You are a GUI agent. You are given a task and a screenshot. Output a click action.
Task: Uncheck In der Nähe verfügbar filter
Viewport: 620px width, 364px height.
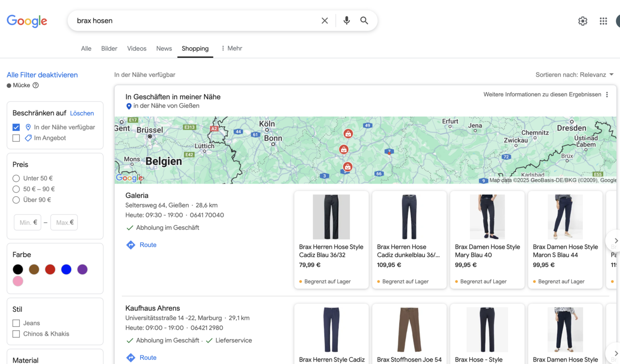pyautogui.click(x=16, y=127)
